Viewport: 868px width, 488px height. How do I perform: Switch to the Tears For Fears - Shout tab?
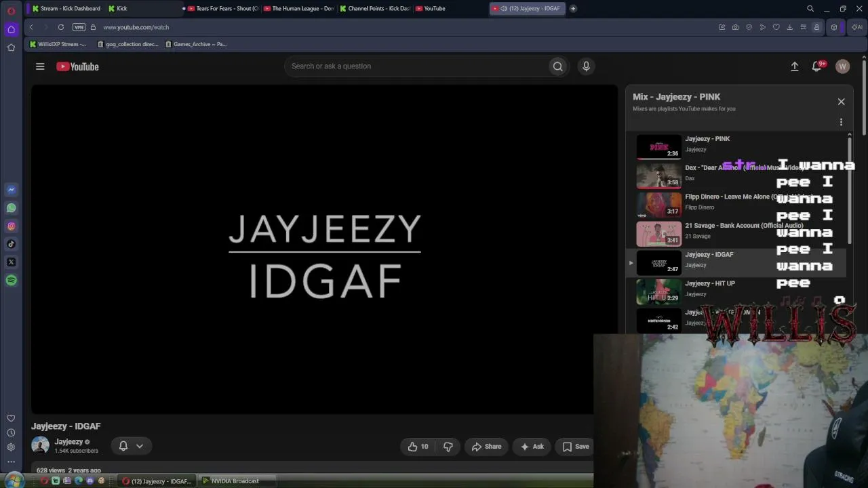pos(221,9)
